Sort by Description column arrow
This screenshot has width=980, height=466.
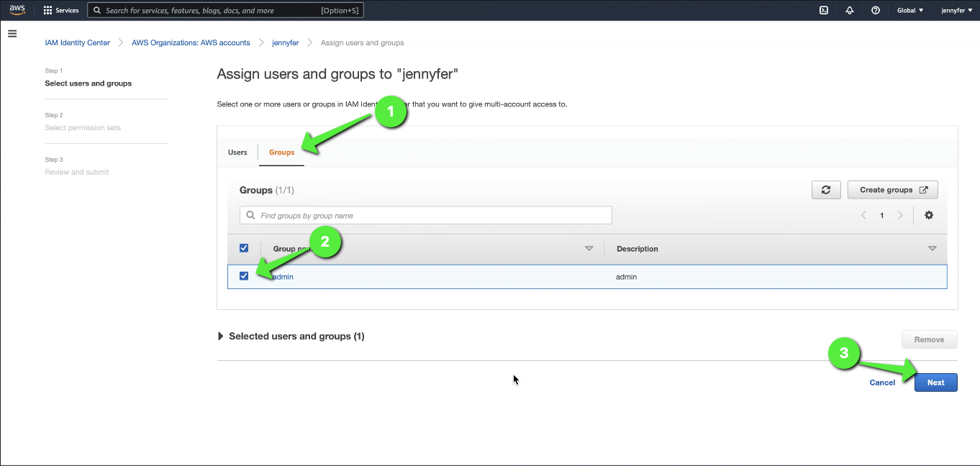pyautogui.click(x=933, y=249)
